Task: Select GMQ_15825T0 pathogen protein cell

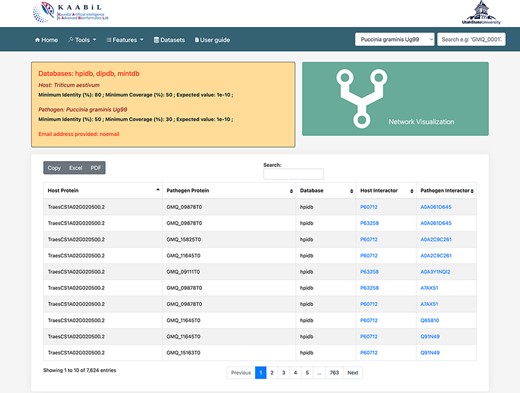Action: [229, 239]
